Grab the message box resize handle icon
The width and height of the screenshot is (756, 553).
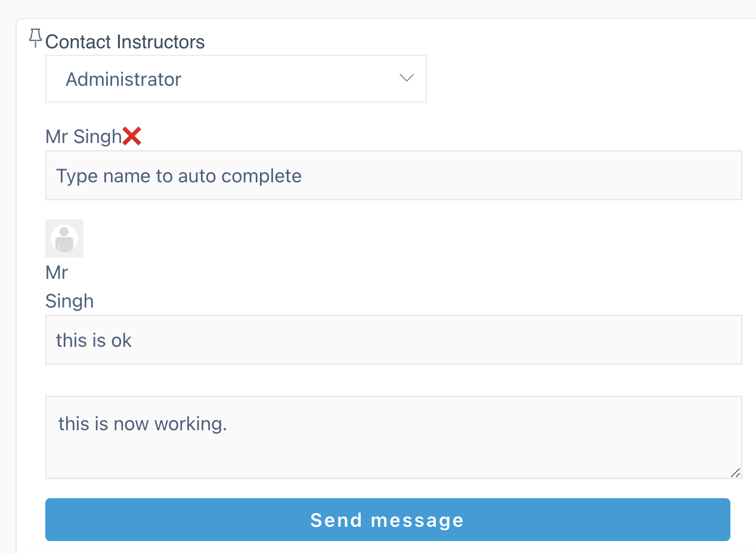pos(735,473)
